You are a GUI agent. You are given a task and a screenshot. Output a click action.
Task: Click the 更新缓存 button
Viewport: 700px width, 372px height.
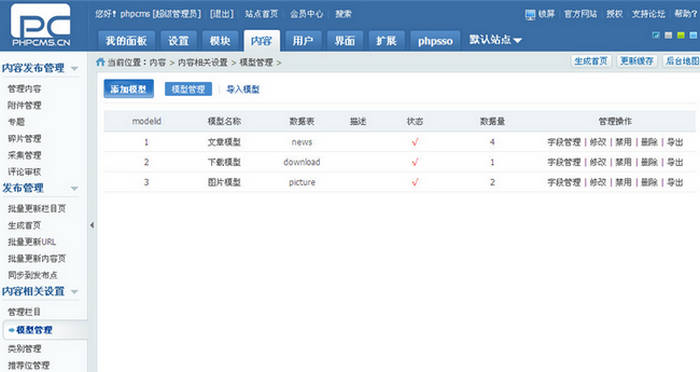tap(637, 61)
